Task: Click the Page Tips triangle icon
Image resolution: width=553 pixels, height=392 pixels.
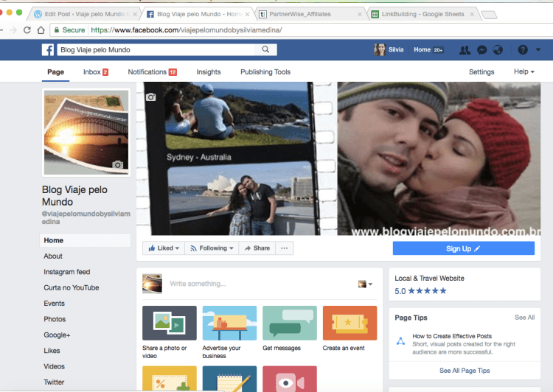Action: click(400, 341)
